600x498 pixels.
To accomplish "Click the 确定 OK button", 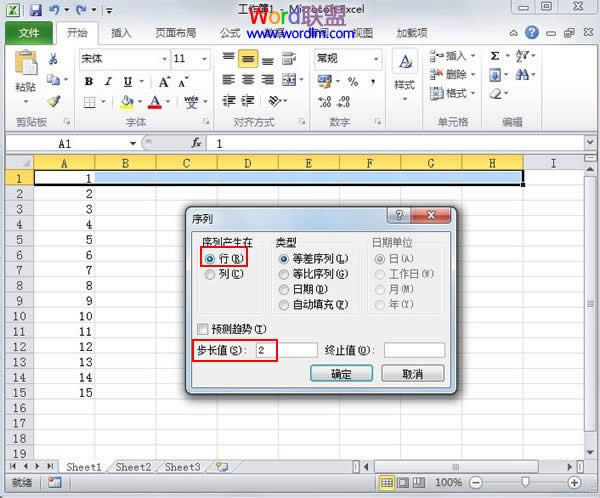I will point(341,374).
